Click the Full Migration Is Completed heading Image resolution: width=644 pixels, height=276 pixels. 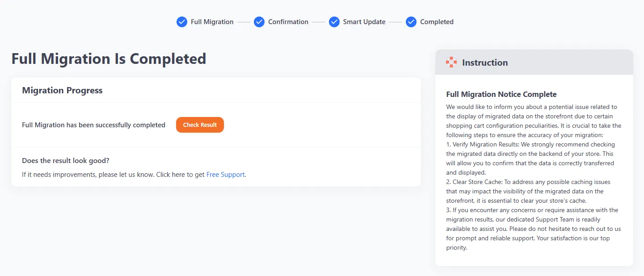pos(109,59)
